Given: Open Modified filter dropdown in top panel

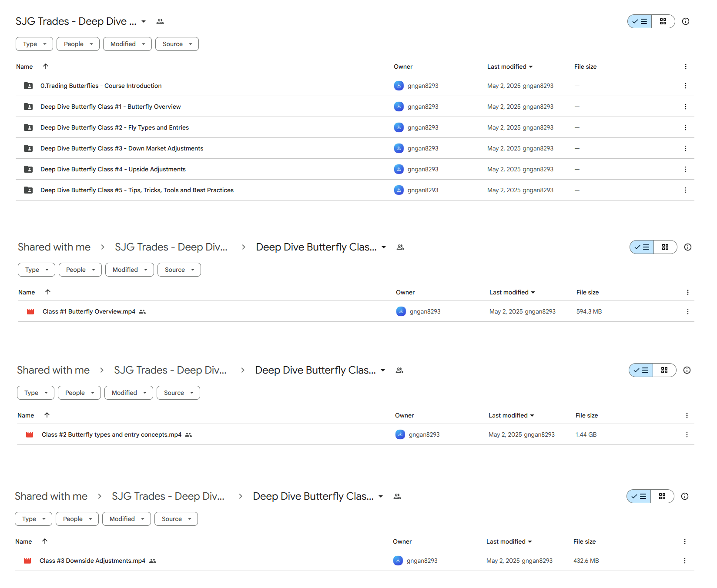Looking at the screenshot, I should 127,44.
